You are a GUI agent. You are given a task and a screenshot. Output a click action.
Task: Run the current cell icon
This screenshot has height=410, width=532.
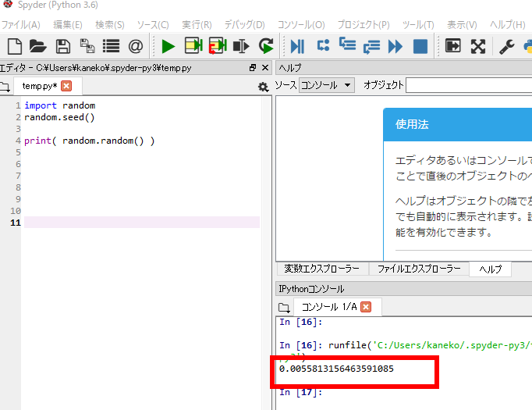pos(193,46)
